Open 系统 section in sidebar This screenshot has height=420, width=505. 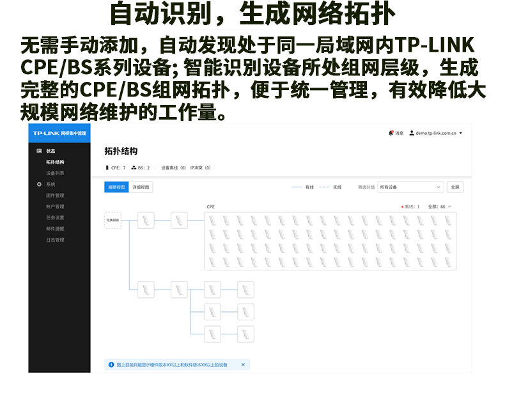coord(50,184)
